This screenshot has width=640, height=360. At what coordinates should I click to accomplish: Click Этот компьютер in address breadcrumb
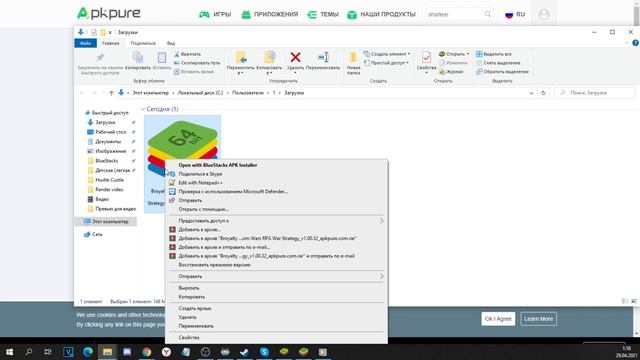coord(151,93)
